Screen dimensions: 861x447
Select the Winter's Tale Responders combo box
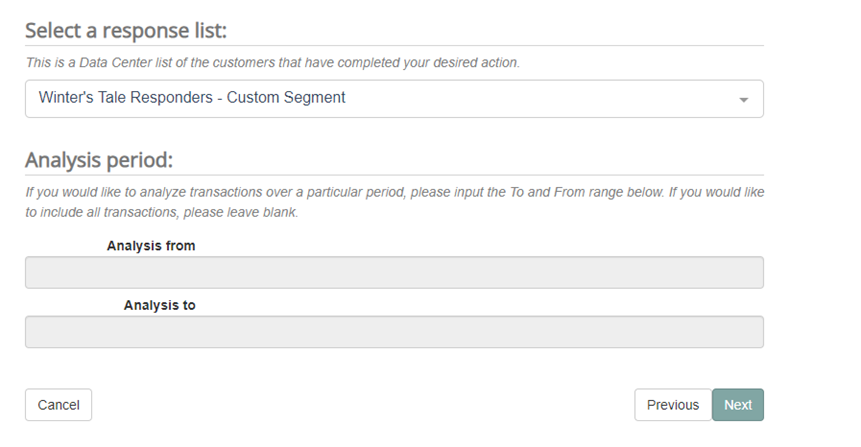[x=394, y=99]
